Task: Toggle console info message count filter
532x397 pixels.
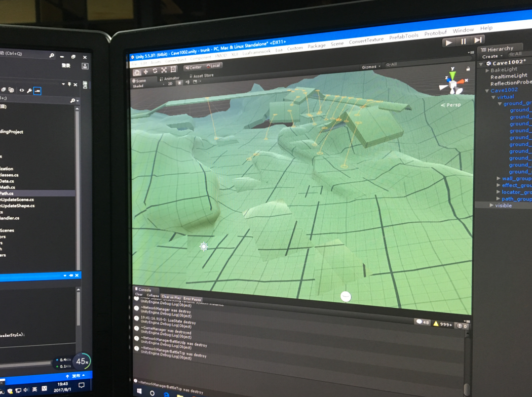Action: tap(423, 322)
